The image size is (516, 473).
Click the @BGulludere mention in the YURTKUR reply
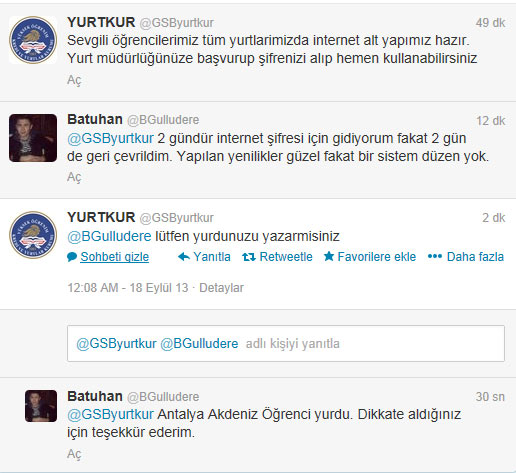109,236
